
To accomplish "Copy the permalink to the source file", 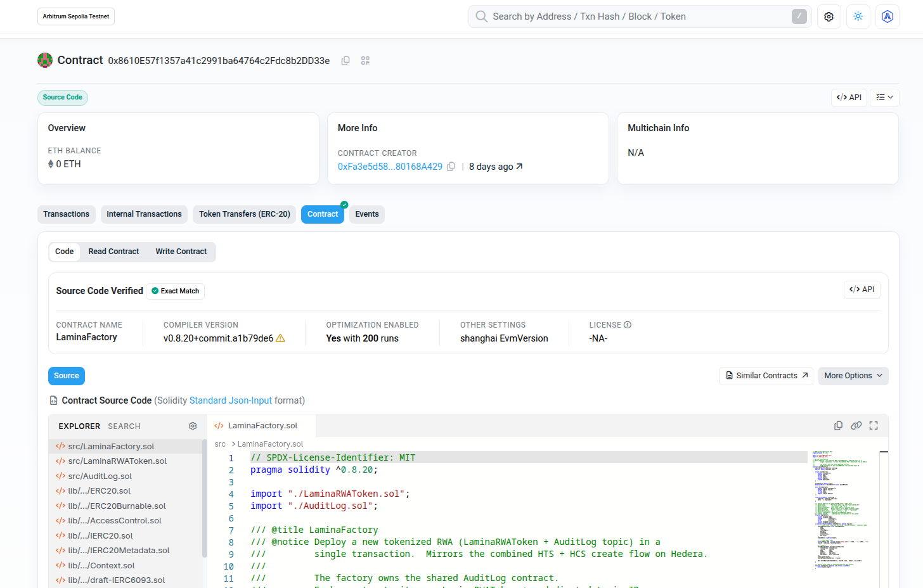I will [856, 426].
